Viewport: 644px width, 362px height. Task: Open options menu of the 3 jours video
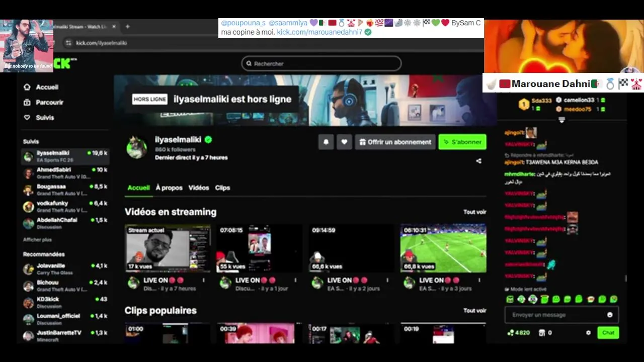pos(479,281)
